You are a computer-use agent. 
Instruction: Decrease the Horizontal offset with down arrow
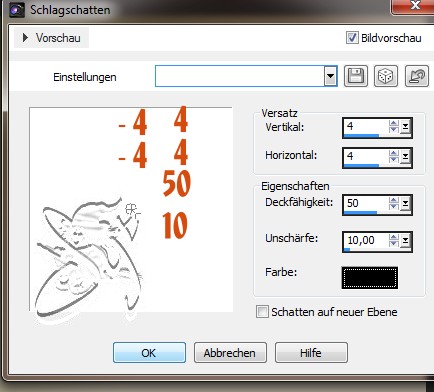point(394,160)
